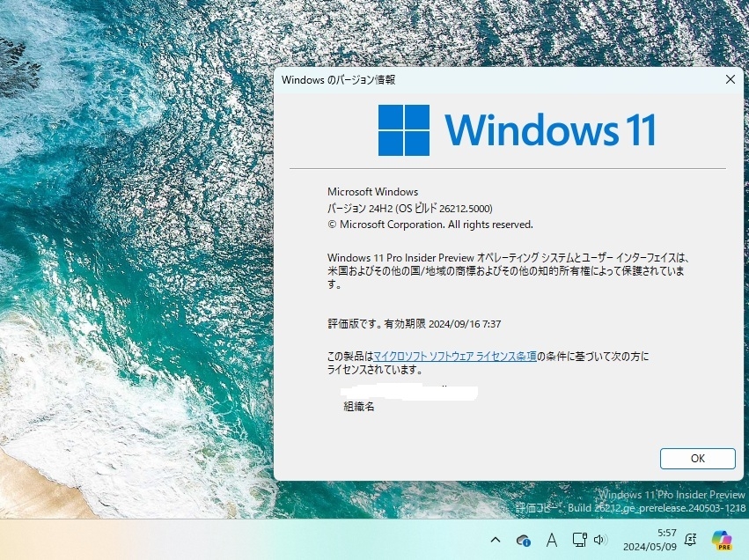Viewport: 749px width, 560px height.
Task: Launch Copilot preview icon in taskbar
Action: pos(722,540)
